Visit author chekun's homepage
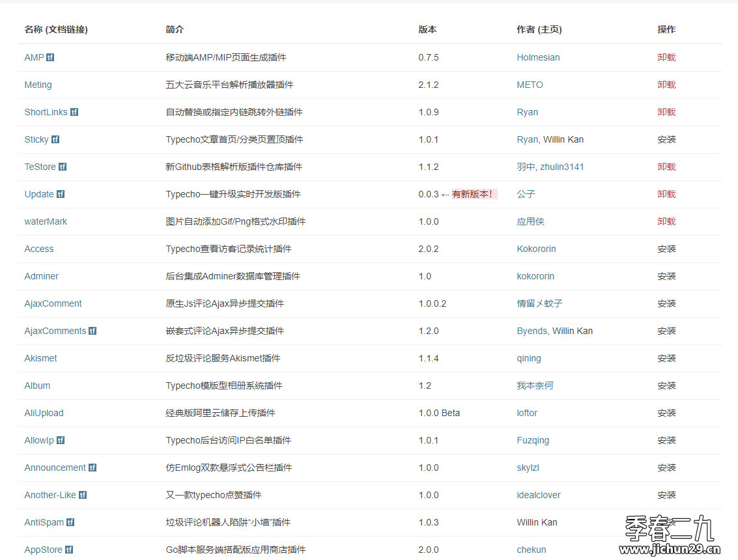This screenshot has width=738, height=560. tap(532, 549)
